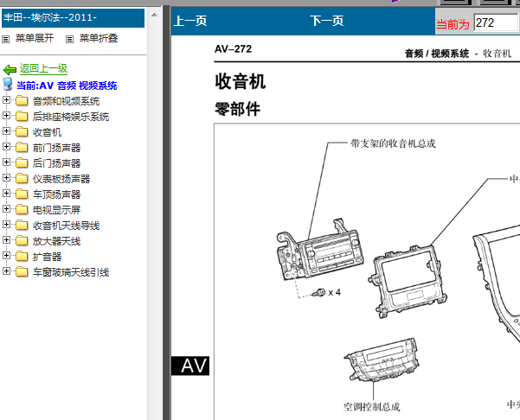
Task: Expand the 放大器天线 tree node
Action: (x=6, y=239)
